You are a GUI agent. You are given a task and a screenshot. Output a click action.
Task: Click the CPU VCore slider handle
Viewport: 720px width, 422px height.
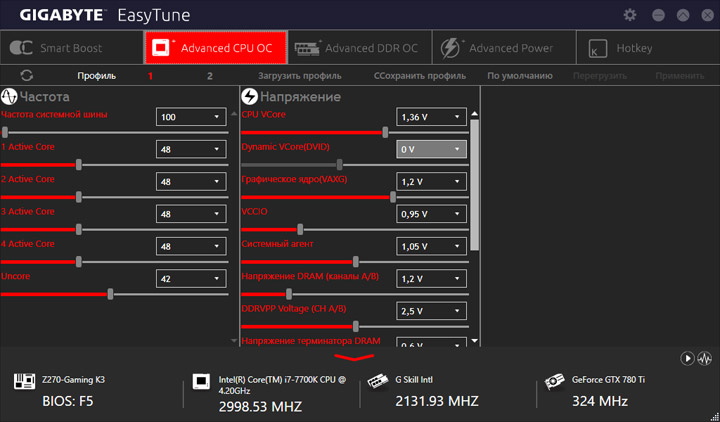(385, 133)
